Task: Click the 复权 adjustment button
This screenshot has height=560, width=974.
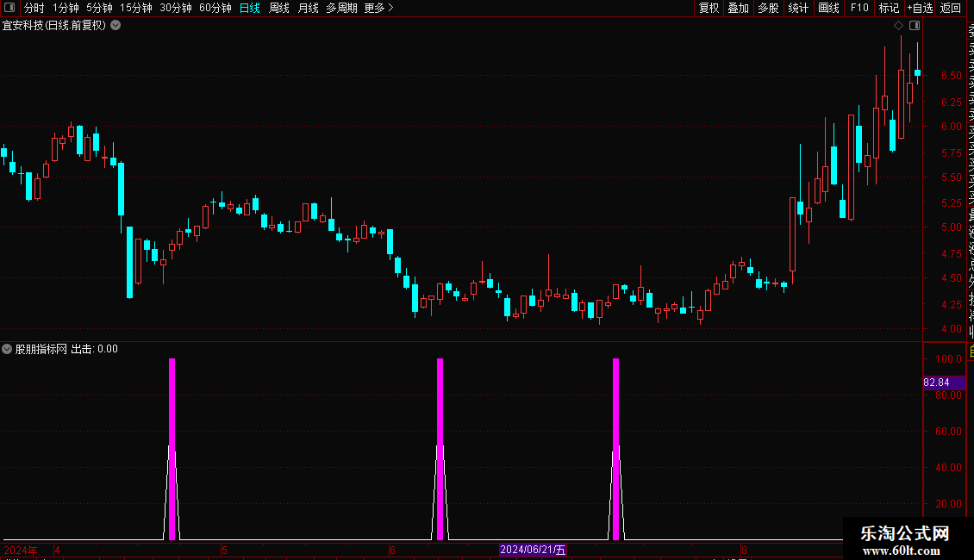Action: click(x=709, y=8)
